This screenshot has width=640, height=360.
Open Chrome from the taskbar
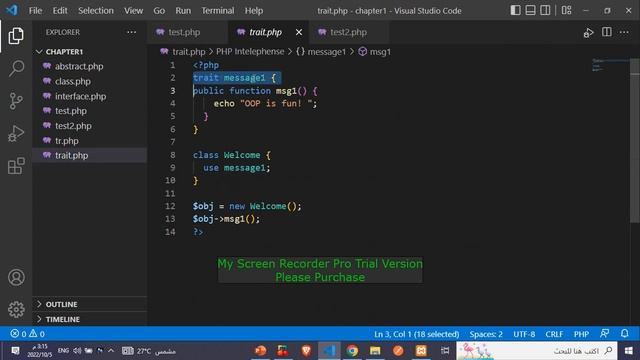point(352,351)
